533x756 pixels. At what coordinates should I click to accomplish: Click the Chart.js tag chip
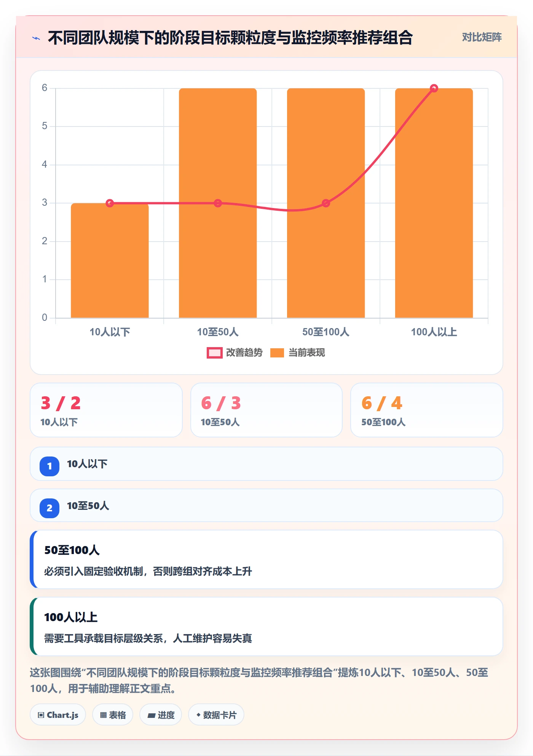coord(58,715)
